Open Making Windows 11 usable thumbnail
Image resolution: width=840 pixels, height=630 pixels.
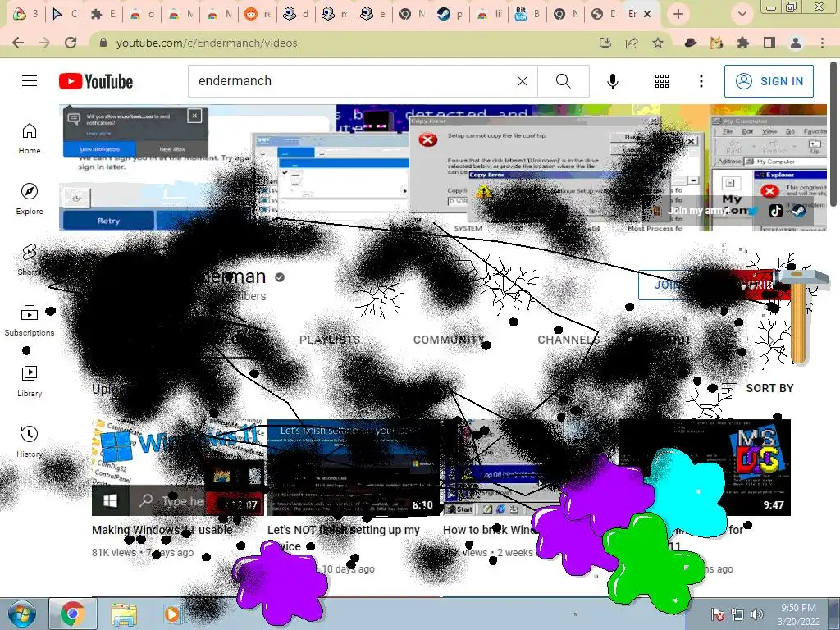point(178,467)
